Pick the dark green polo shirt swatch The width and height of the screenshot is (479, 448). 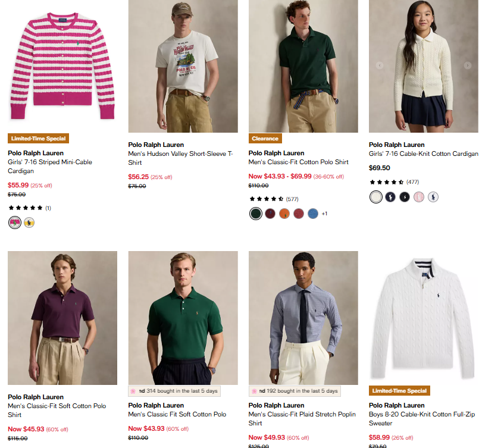pos(256,214)
